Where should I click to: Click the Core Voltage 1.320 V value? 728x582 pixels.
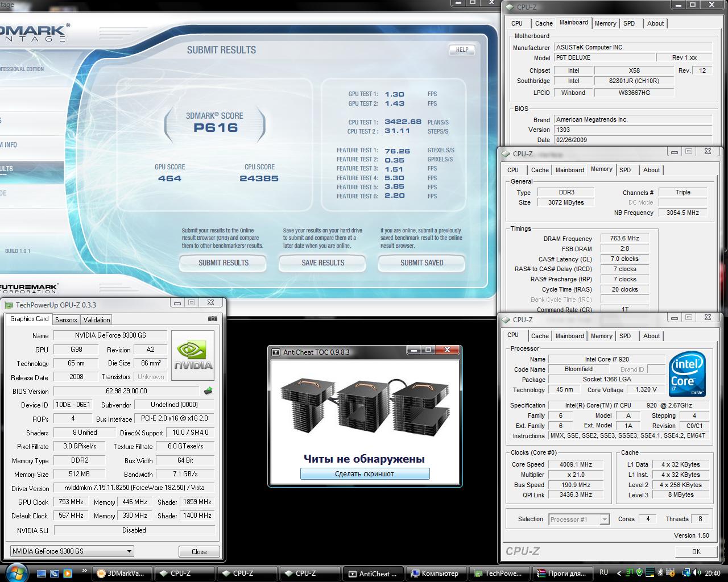(646, 390)
